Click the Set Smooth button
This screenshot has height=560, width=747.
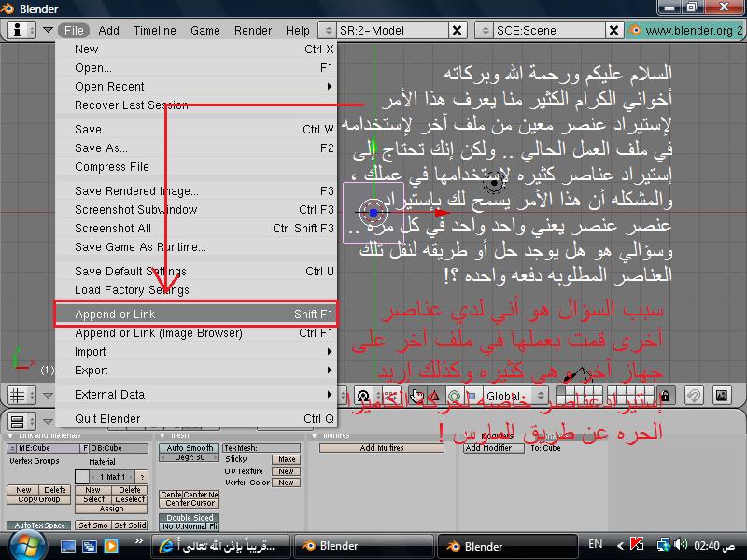(x=93, y=525)
